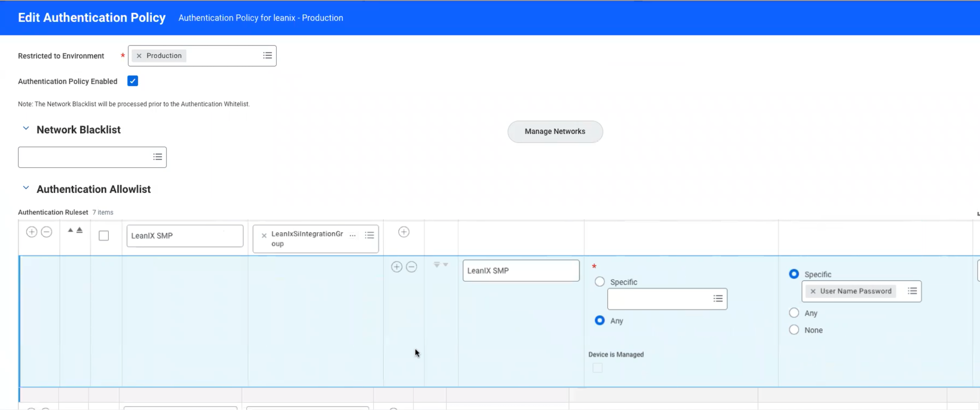Open the Network Blacklist list prompt icon

pyautogui.click(x=158, y=157)
